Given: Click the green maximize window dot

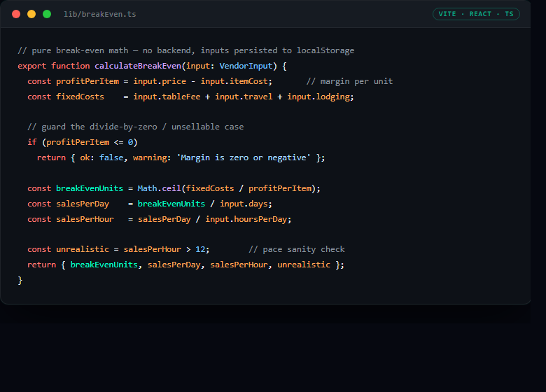Looking at the screenshot, I should (47, 14).
